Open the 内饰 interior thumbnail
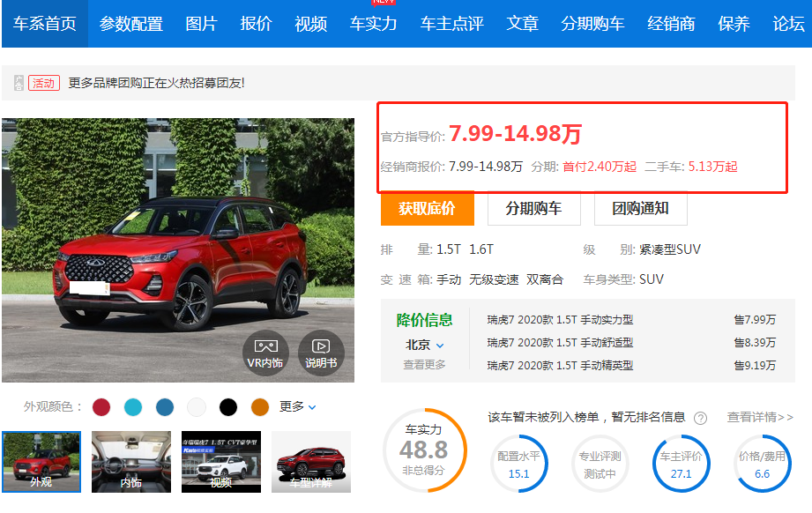Image resolution: width=812 pixels, height=513 pixels. (x=130, y=461)
